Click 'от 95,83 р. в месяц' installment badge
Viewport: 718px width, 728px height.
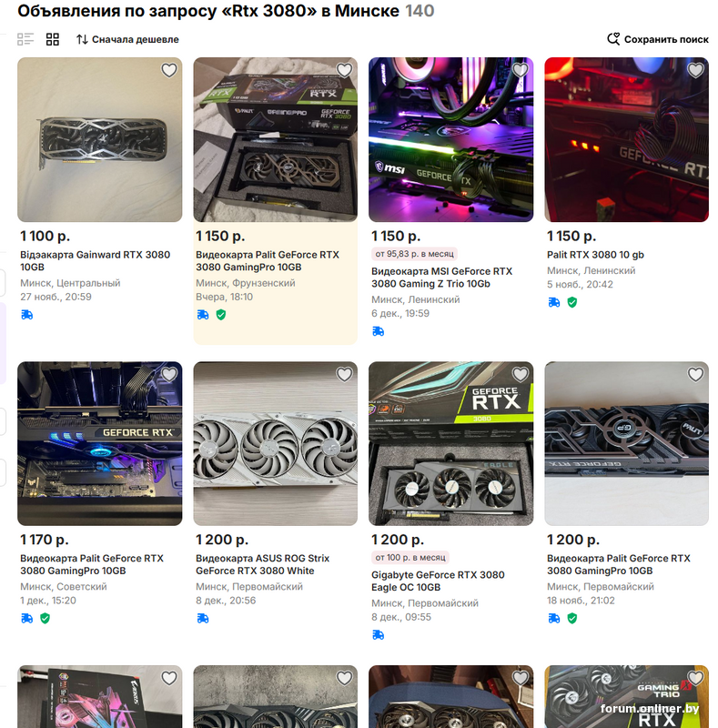[x=414, y=254]
